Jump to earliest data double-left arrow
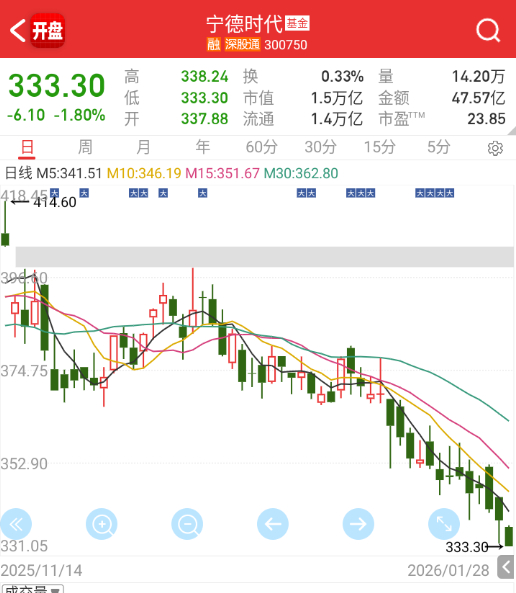 tap(16, 524)
